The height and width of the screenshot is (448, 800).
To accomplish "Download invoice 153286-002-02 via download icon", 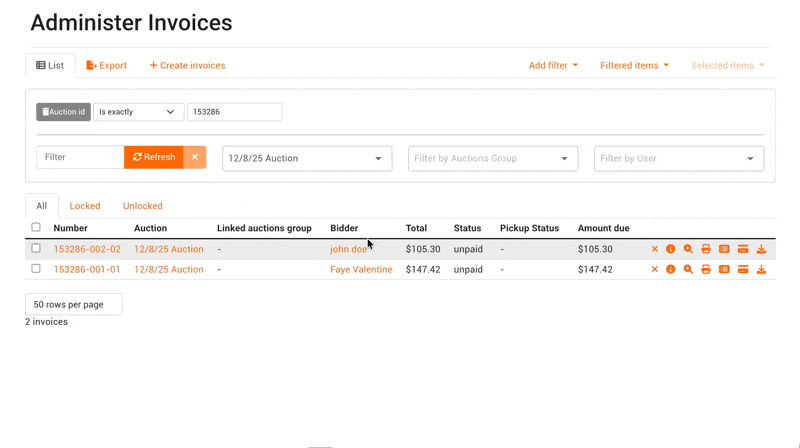I will (x=761, y=249).
